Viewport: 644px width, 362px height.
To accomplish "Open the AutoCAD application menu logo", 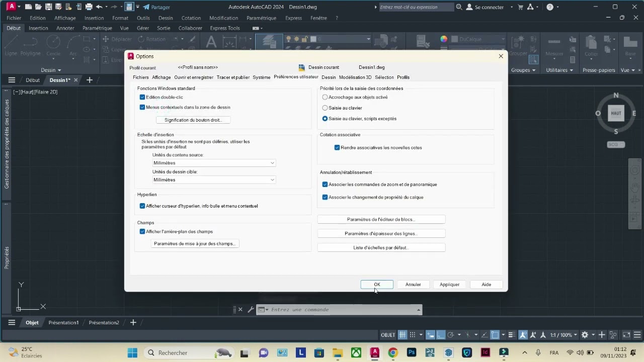I will 11,7.
